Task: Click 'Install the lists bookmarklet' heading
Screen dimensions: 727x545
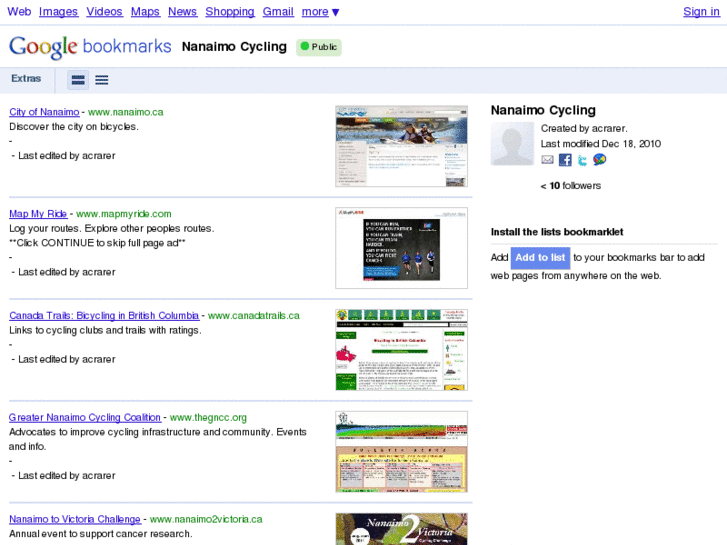Action: pos(557,232)
